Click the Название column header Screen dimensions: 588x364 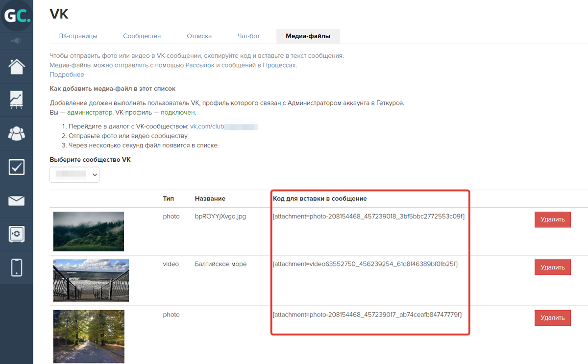pos(210,199)
